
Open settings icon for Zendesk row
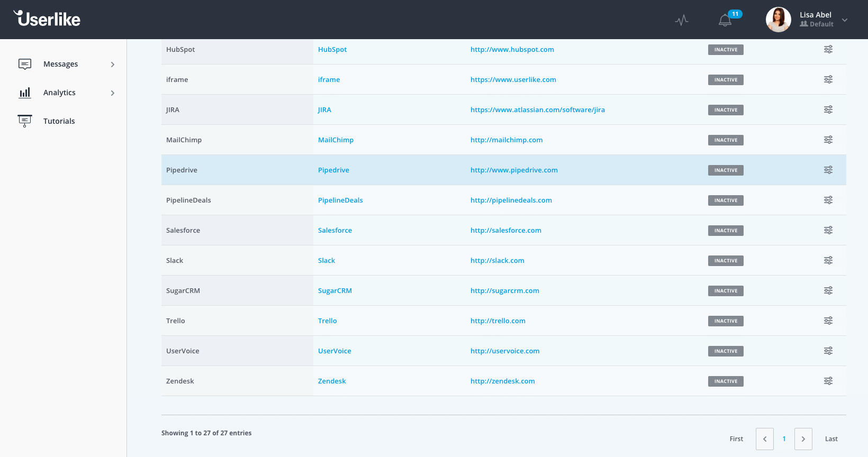(x=828, y=381)
